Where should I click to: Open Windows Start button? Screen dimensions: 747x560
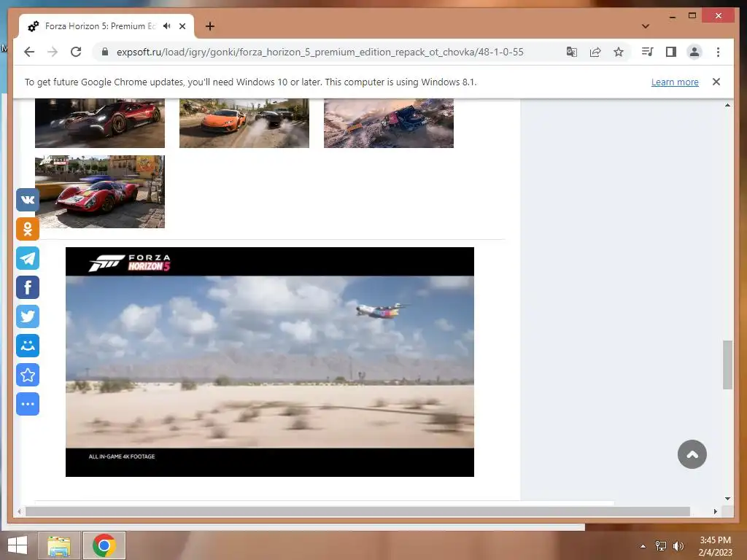[x=18, y=545]
